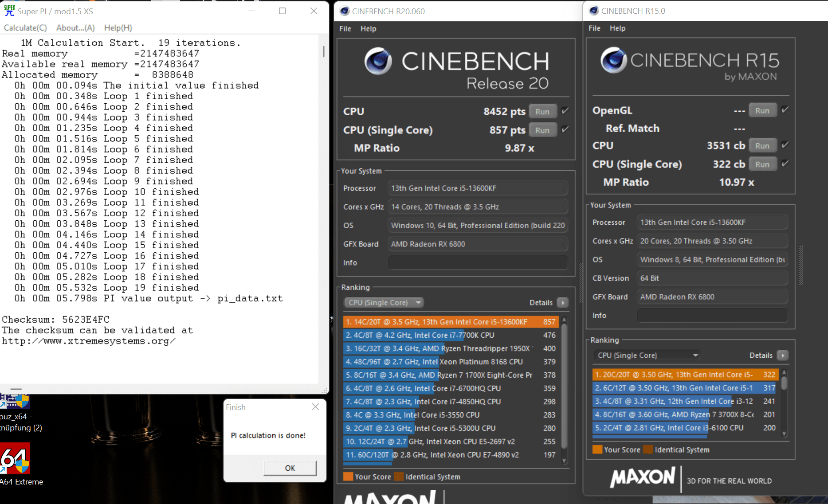Screen dimensions: 828x504
Task: Click the Identical System legend swatch in R20
Action: [399, 477]
